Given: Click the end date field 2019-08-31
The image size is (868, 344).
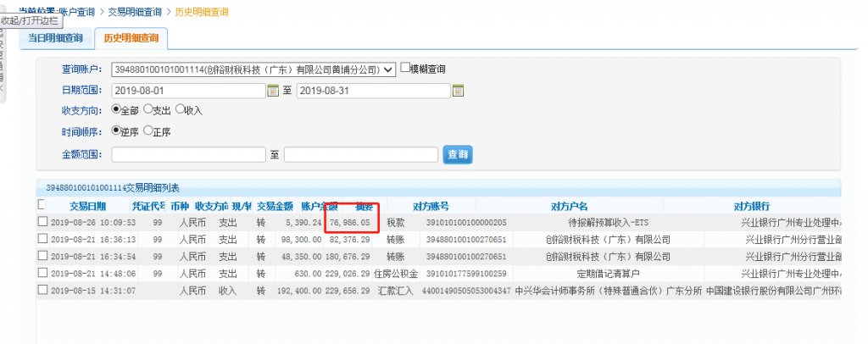Looking at the screenshot, I should coord(374,91).
